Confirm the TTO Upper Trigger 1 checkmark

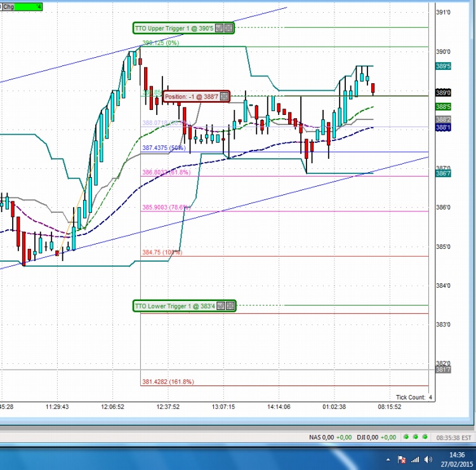coord(219,28)
